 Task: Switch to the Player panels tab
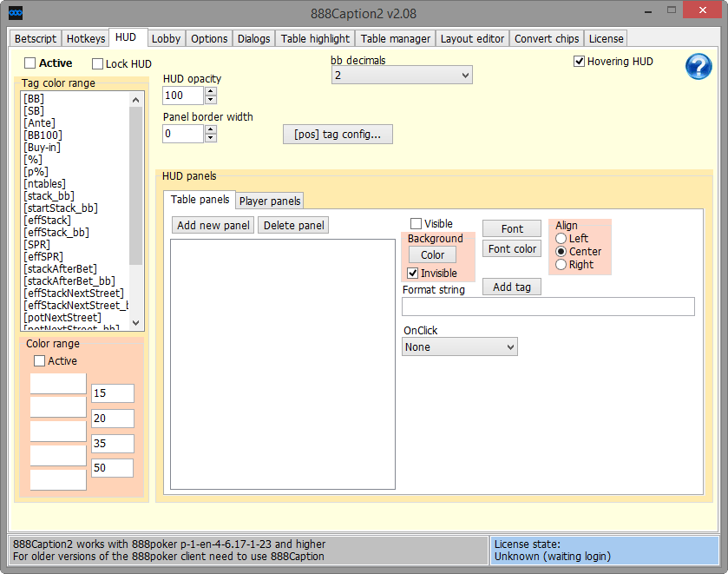(x=270, y=201)
